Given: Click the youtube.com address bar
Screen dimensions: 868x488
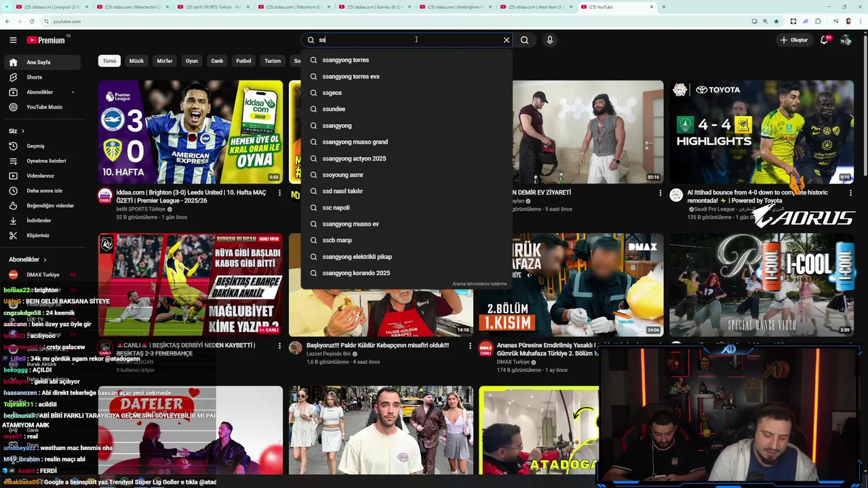Looking at the screenshot, I should pos(393,21).
